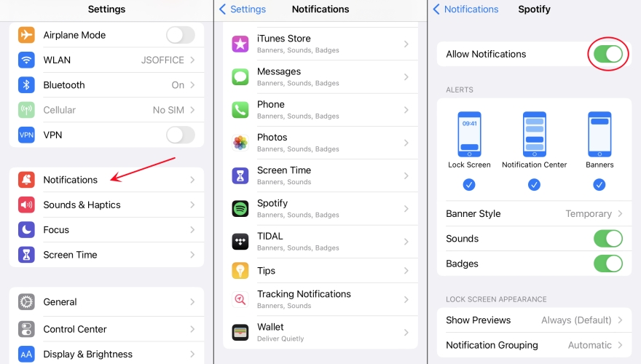Open Cellular chevron next to No SIM

point(192,110)
